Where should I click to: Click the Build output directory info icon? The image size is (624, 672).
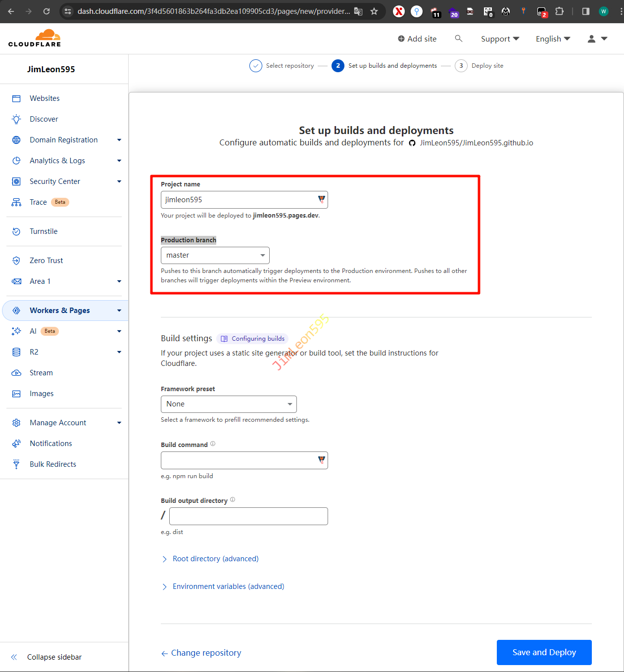click(233, 500)
